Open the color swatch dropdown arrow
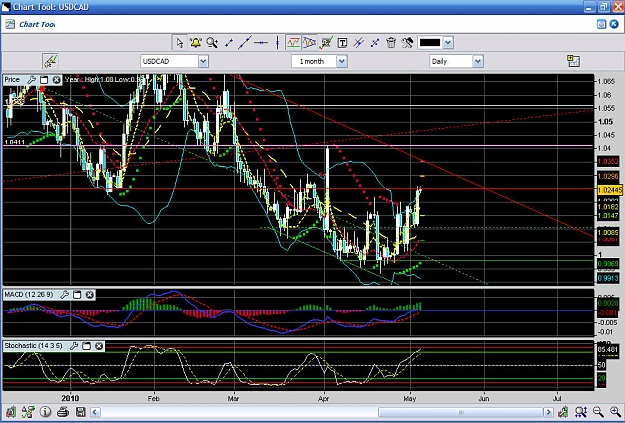The image size is (625, 423). point(448,42)
